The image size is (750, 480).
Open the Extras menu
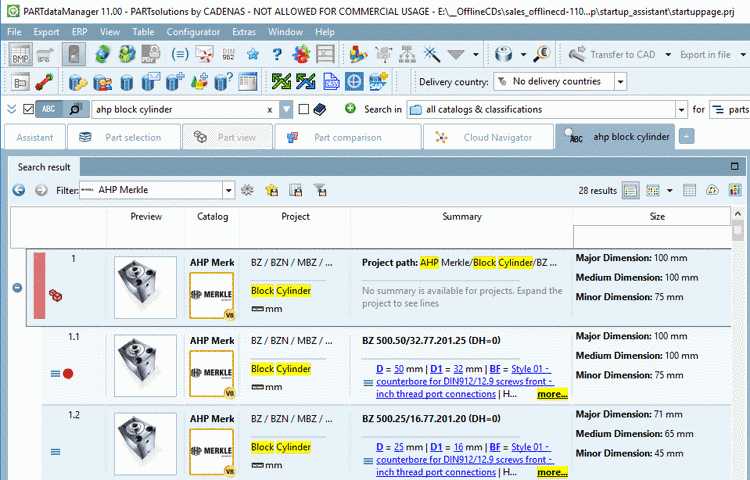click(x=244, y=32)
